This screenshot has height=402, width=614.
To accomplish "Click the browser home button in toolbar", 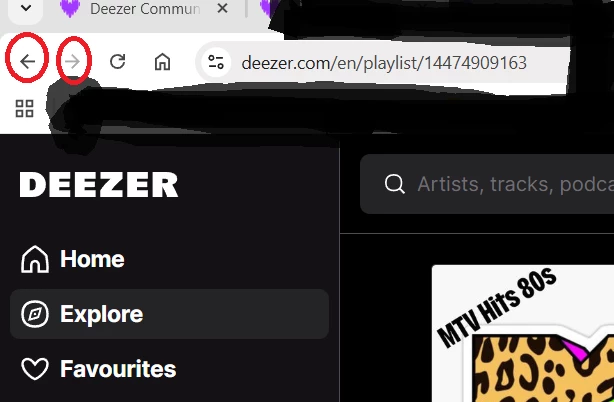I will click(x=163, y=61).
